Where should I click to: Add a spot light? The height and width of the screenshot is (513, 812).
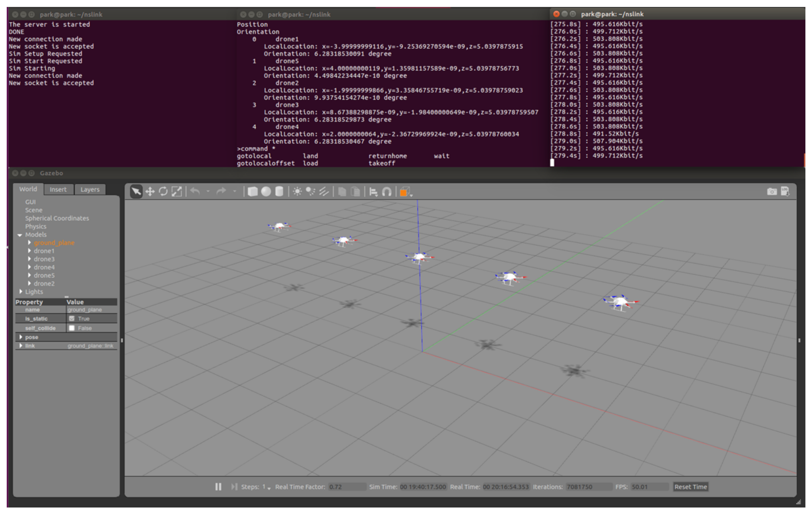coord(310,192)
